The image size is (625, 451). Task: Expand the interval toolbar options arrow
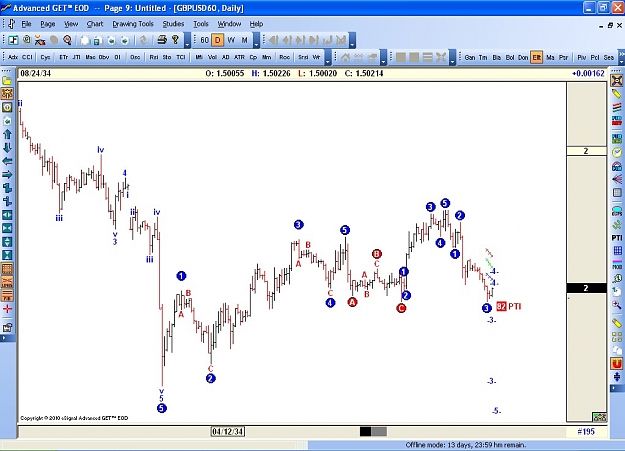click(257, 40)
